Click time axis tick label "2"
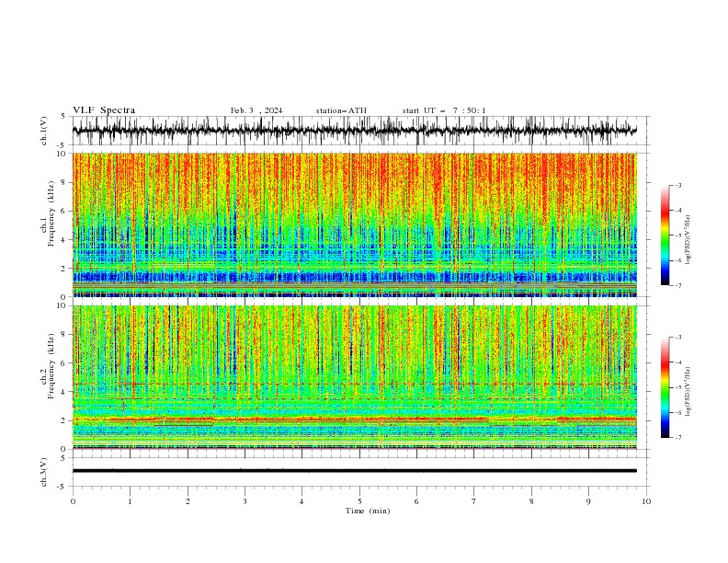The height and width of the screenshot is (563, 728). coord(188,501)
